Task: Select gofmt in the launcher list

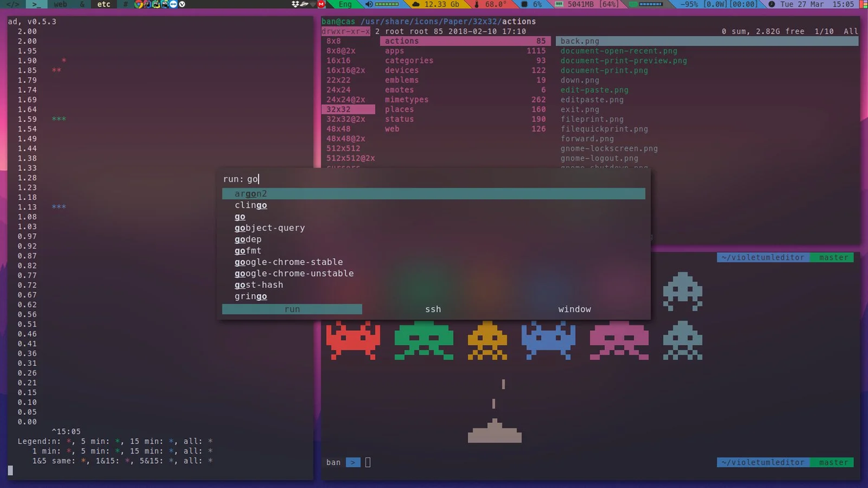Action: 434,251
